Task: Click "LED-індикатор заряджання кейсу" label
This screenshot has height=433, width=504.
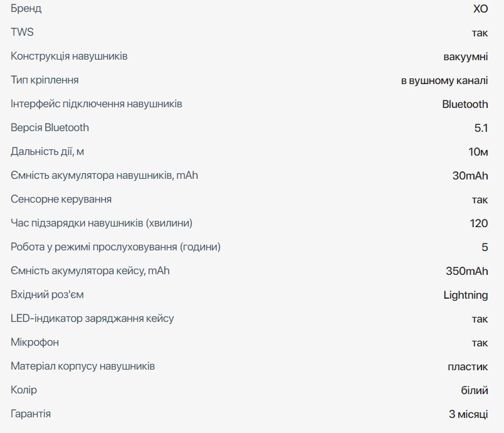Action: [x=92, y=318]
